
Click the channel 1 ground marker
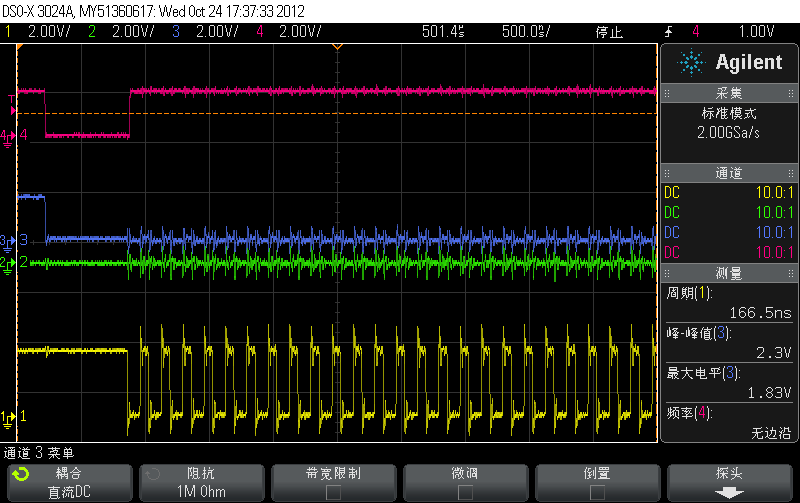pyautogui.click(x=8, y=418)
